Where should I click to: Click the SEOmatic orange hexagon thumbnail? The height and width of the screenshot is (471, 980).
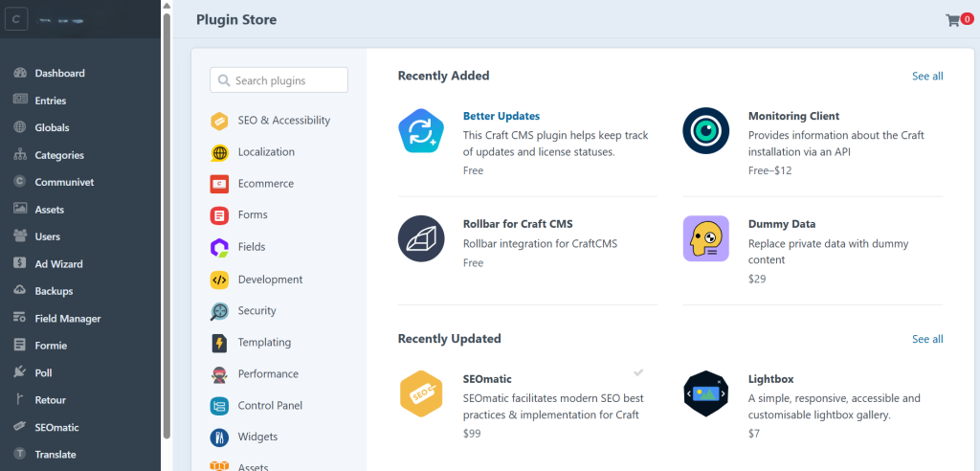coord(421,393)
